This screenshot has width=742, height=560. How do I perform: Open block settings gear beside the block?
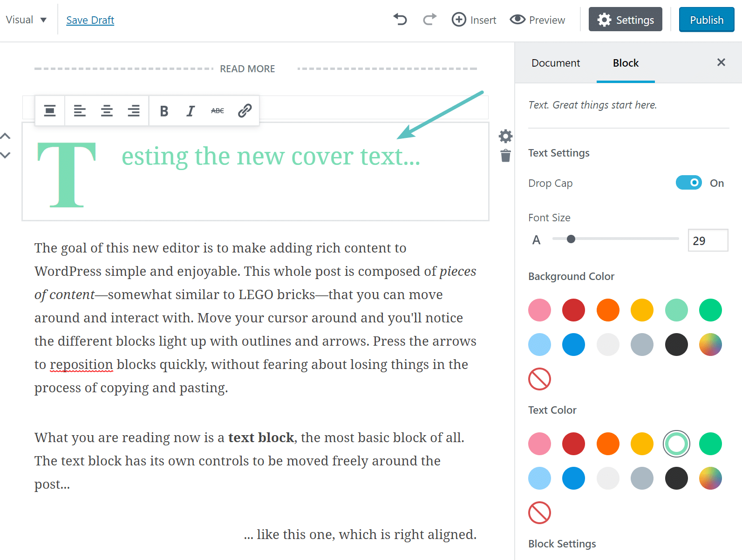[x=505, y=136]
